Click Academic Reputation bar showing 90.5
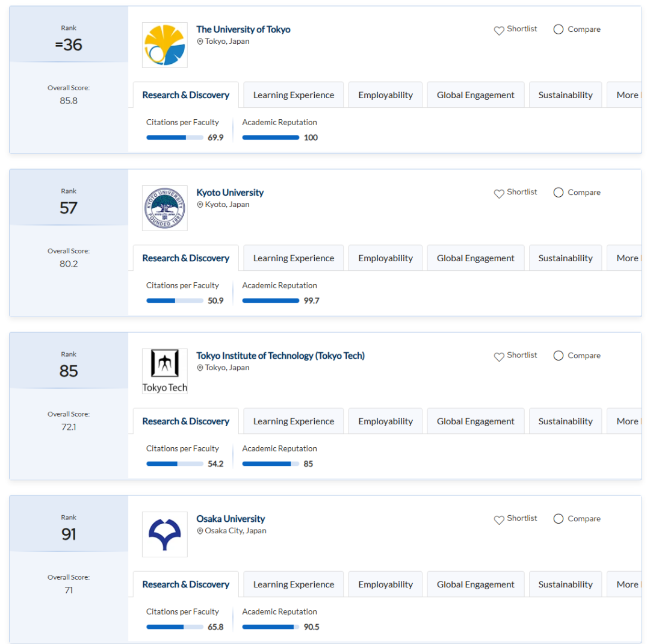Image resolution: width=650 pixels, height=644 pixels. tap(271, 627)
